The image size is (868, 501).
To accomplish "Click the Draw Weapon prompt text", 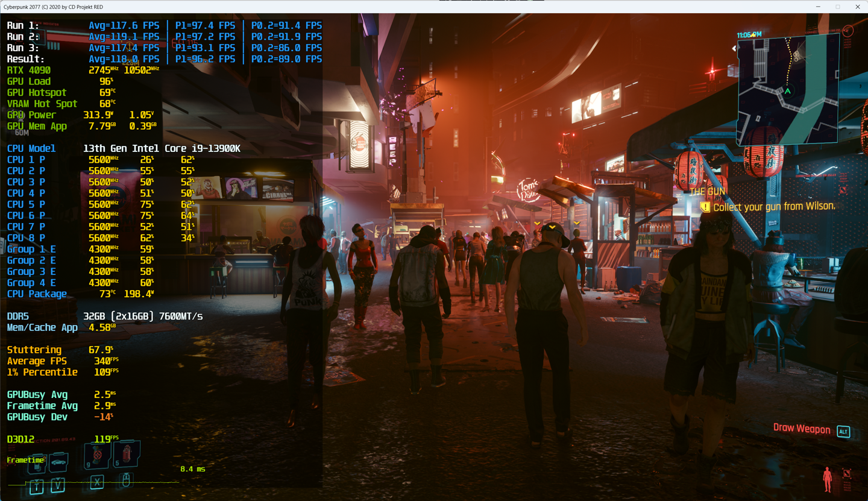I will pos(801,428).
